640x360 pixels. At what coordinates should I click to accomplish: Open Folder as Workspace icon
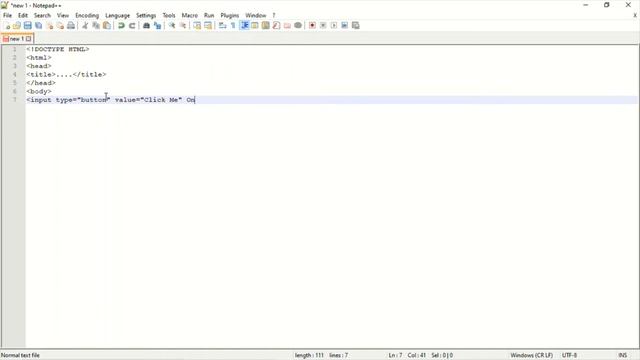click(287, 26)
